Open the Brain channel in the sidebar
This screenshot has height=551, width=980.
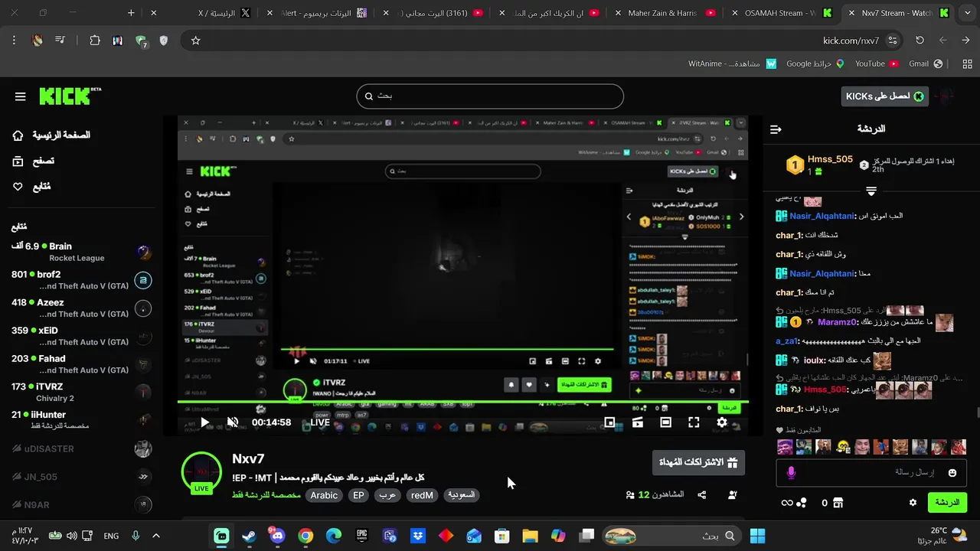point(80,252)
